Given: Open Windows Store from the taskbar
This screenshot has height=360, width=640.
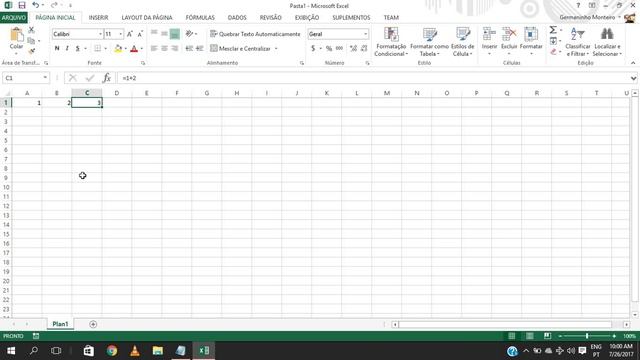Looking at the screenshot, I should (x=89, y=351).
